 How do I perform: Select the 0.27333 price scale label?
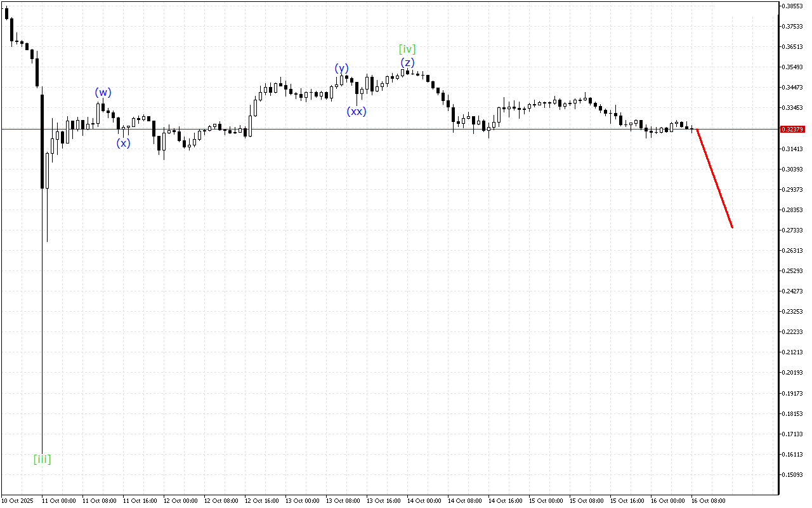coord(793,230)
